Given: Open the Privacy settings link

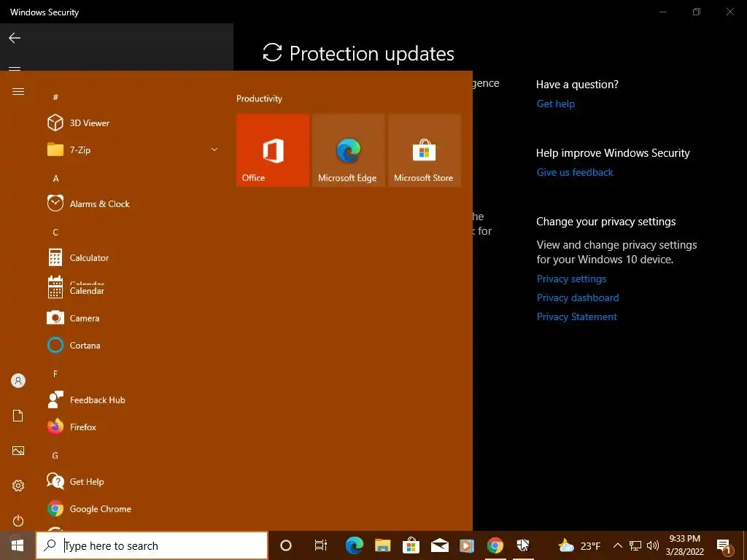Looking at the screenshot, I should [x=571, y=279].
